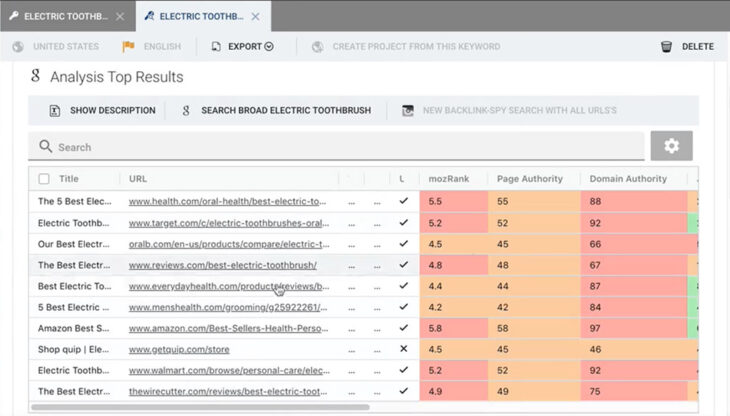
Task: Click the backlink-spy search icon
Action: (x=408, y=110)
